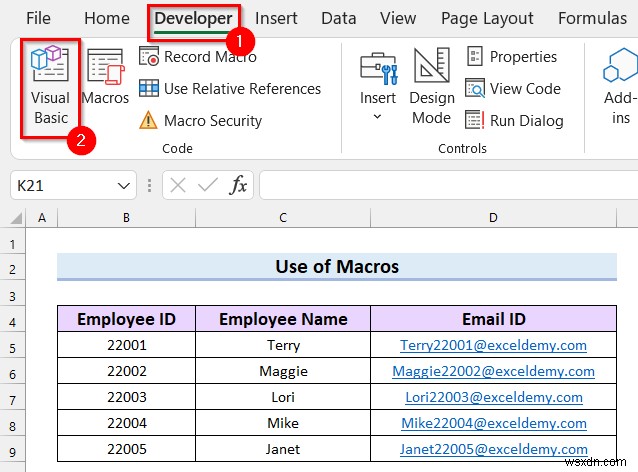Image resolution: width=638 pixels, height=472 pixels.
Task: Click the 'Employee ID' header cell
Action: pyautogui.click(x=127, y=319)
